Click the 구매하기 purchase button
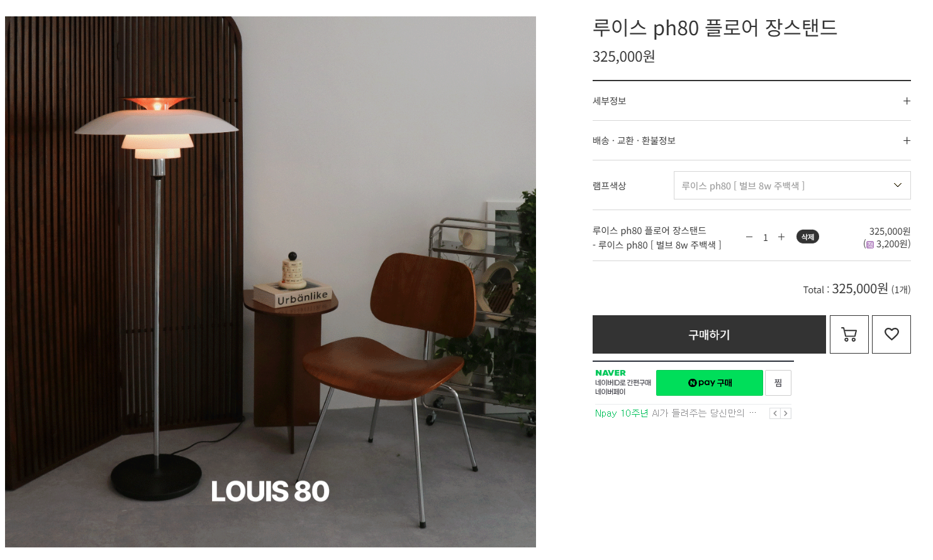Viewport: 933px width, 560px height. coord(709,334)
